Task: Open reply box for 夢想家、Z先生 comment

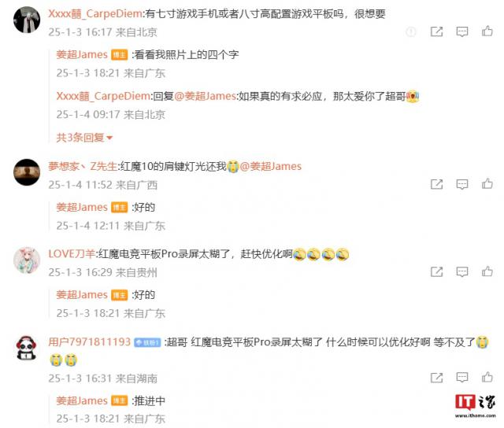Action: (x=462, y=184)
